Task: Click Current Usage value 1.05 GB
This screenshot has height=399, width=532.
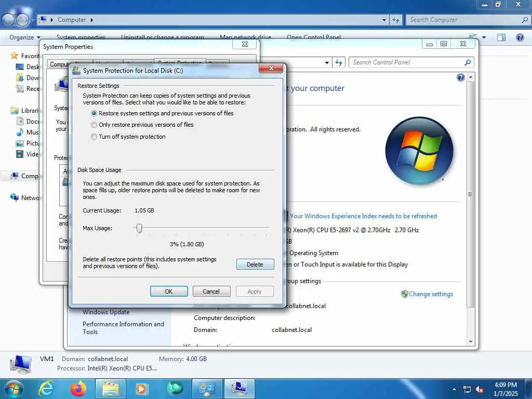Action: click(144, 211)
